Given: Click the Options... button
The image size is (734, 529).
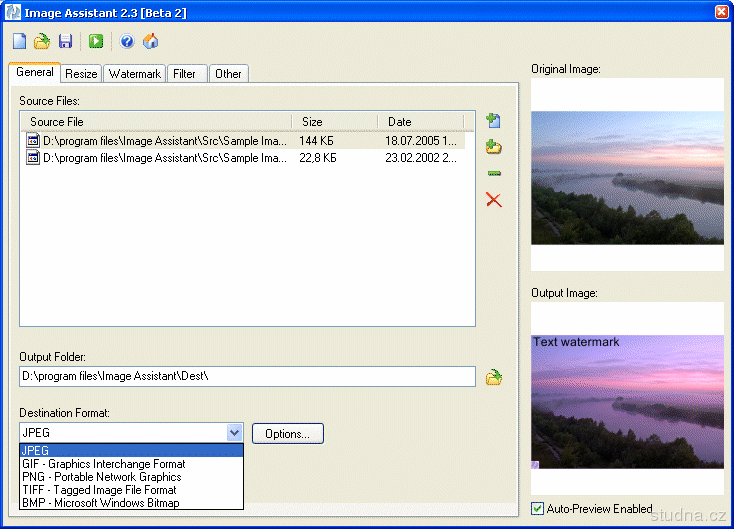Looking at the screenshot, I should coord(287,433).
